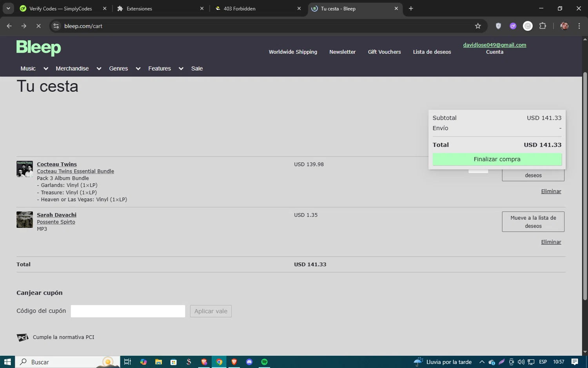Click the PCI compliance logo
This screenshot has width=588, height=368.
click(x=23, y=337)
